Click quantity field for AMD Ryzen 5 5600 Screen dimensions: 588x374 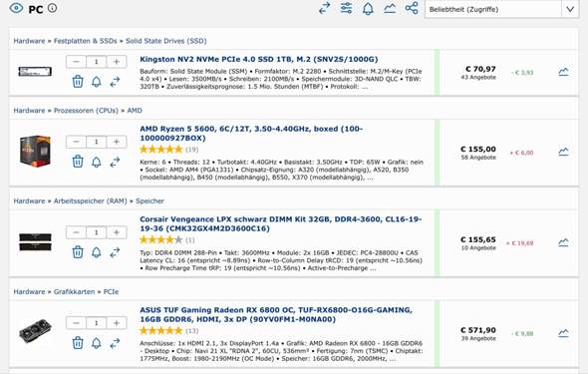tap(97, 142)
